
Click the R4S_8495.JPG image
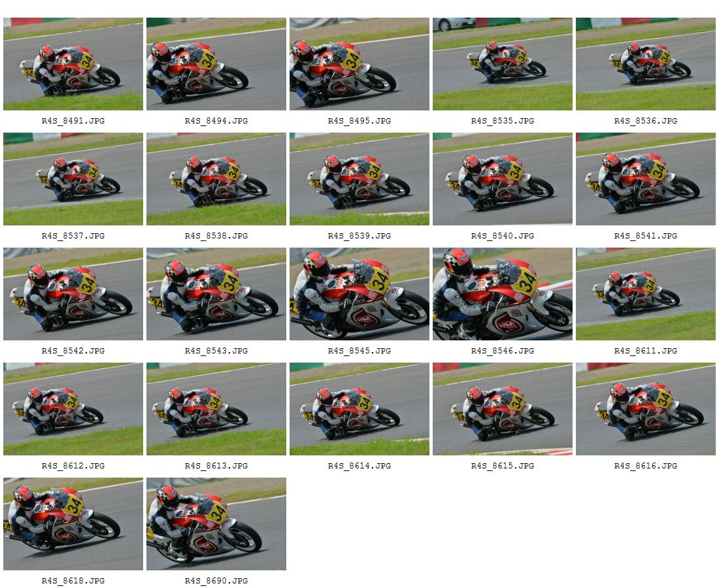pos(359,64)
